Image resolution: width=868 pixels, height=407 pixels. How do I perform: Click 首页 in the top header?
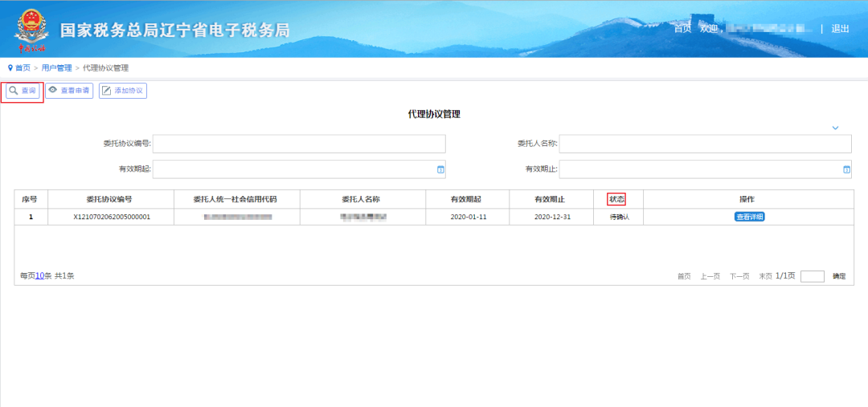click(682, 29)
